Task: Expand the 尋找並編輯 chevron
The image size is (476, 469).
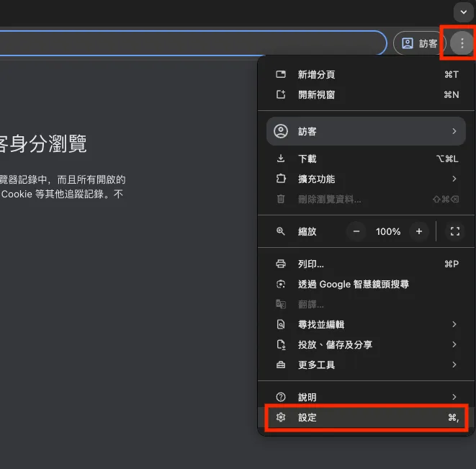Action: pos(454,324)
